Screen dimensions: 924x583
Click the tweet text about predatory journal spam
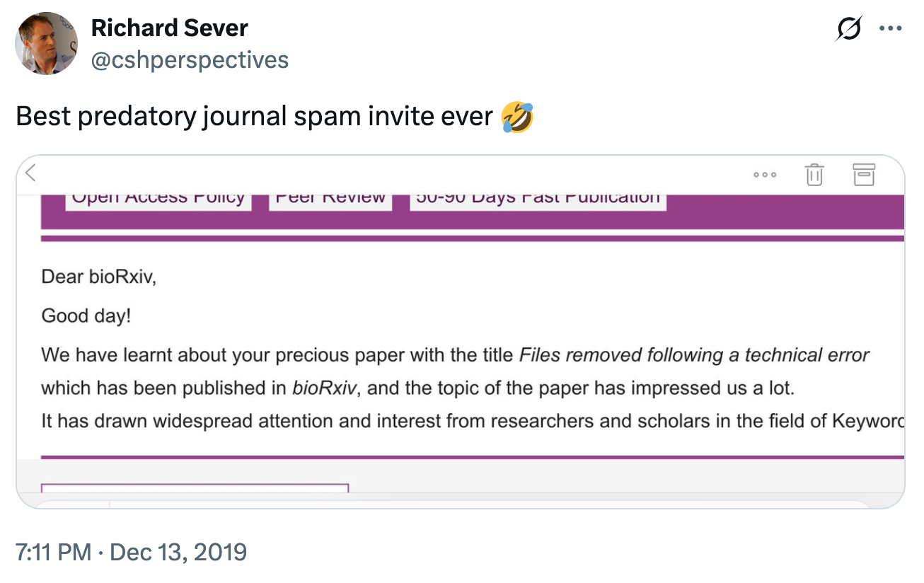[254, 117]
